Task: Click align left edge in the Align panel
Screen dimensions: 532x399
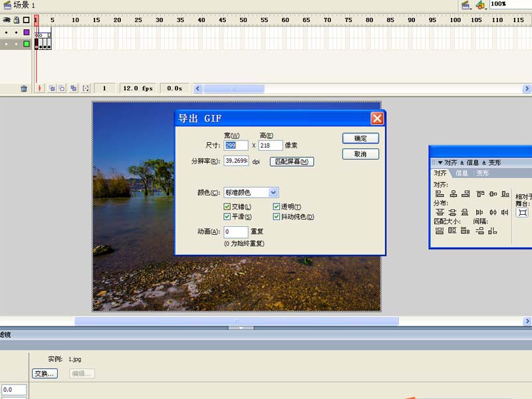Action: click(x=440, y=194)
